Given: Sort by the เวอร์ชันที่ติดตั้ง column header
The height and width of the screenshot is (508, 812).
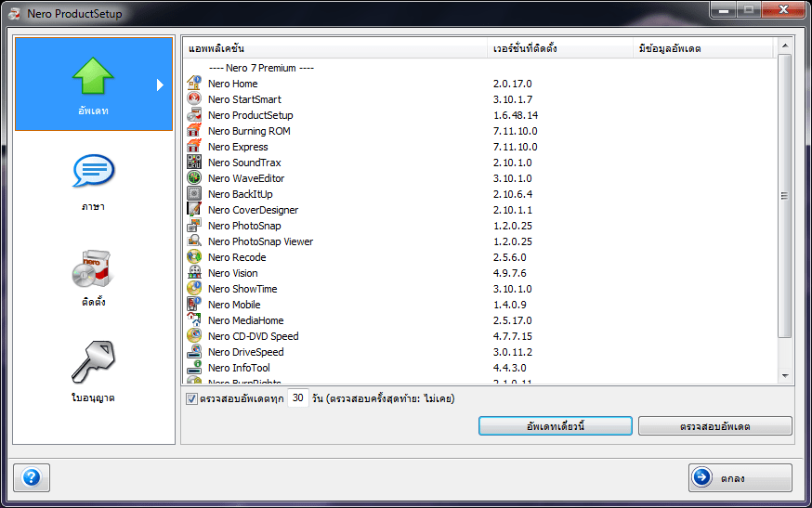Looking at the screenshot, I should point(560,48).
